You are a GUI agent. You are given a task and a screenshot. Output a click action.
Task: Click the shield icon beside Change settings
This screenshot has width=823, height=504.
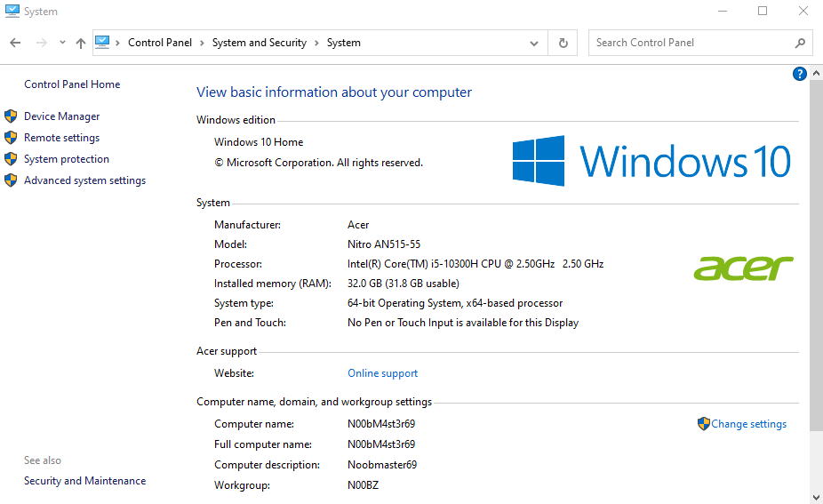[x=704, y=424]
